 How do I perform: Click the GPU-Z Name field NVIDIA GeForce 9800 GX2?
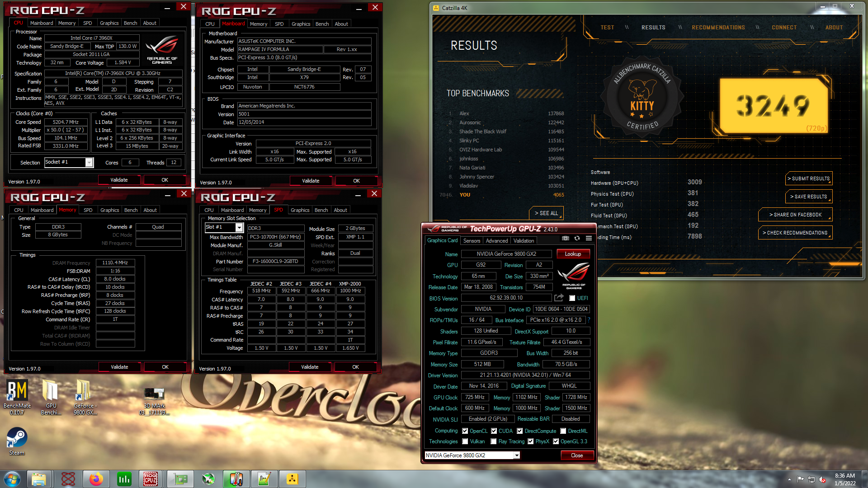pos(506,254)
